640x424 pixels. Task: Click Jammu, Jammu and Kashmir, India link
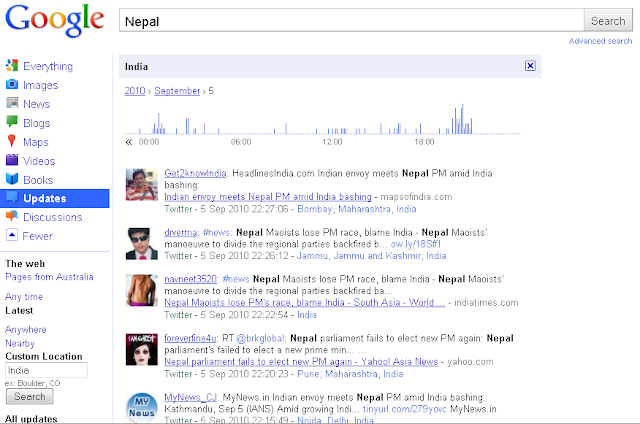tap(371, 256)
